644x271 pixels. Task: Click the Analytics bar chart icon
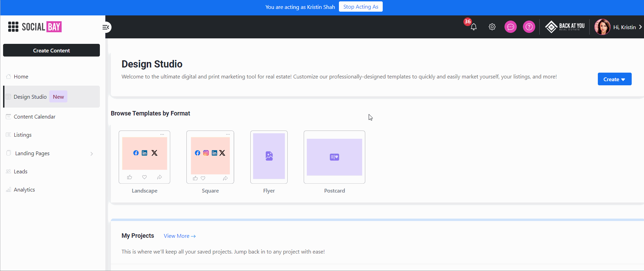point(9,190)
